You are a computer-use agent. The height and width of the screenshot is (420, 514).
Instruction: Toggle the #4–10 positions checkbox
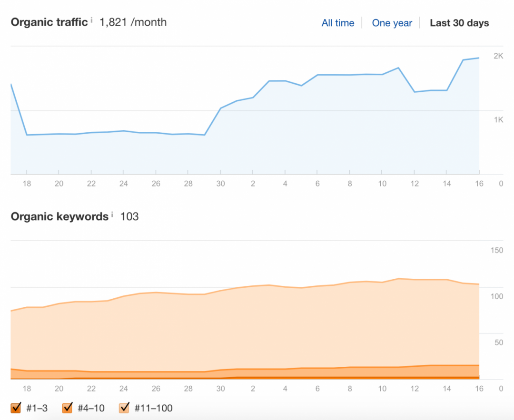[68, 408]
